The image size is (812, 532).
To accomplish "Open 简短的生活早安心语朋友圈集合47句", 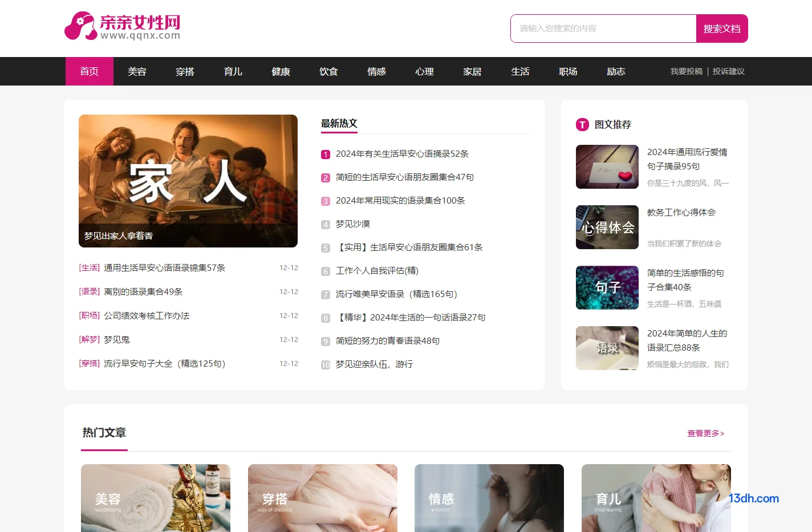I will 405,177.
